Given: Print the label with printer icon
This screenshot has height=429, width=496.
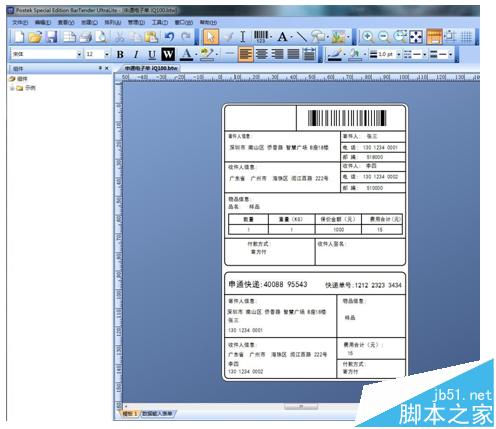Looking at the screenshot, I should coord(85,37).
